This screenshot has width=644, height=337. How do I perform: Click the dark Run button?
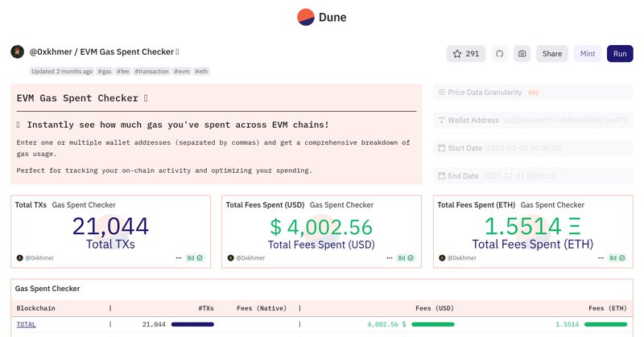(x=620, y=54)
